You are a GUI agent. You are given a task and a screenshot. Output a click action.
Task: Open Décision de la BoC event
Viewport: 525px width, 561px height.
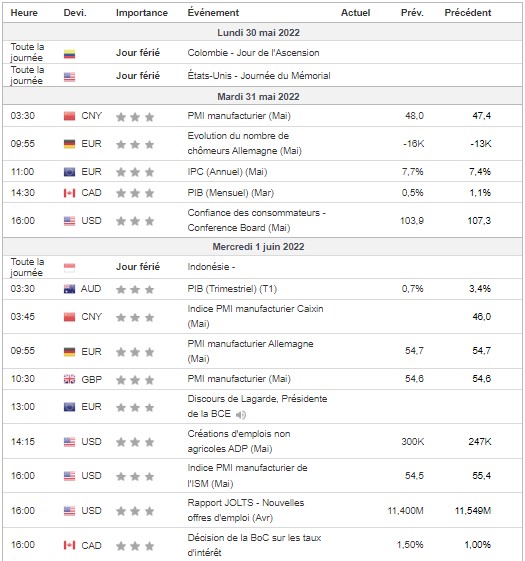[254, 545]
